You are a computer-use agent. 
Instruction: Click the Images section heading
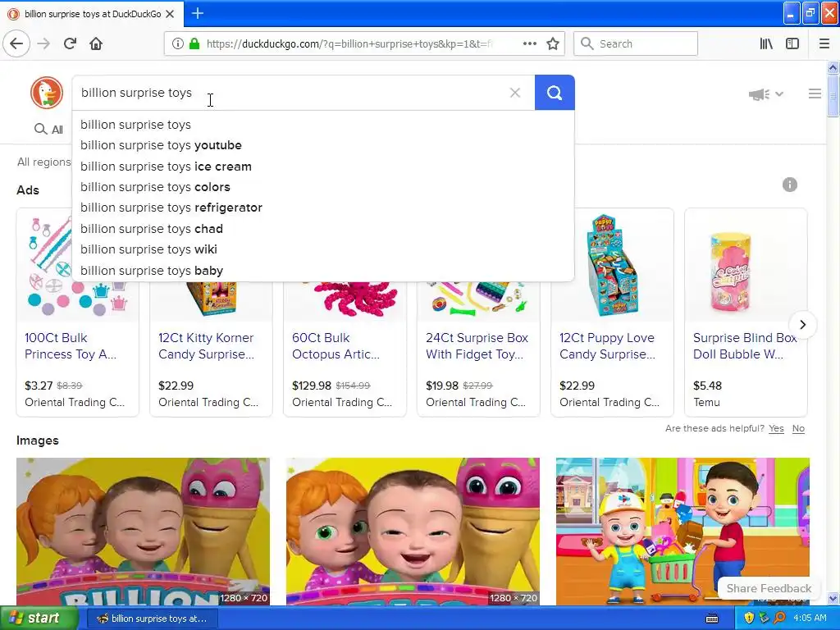coord(38,441)
